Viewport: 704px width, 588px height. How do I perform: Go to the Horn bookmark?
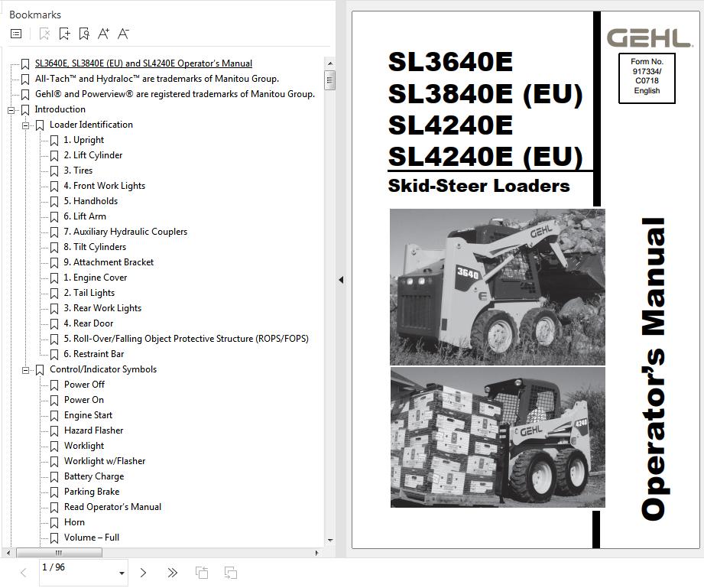click(74, 522)
